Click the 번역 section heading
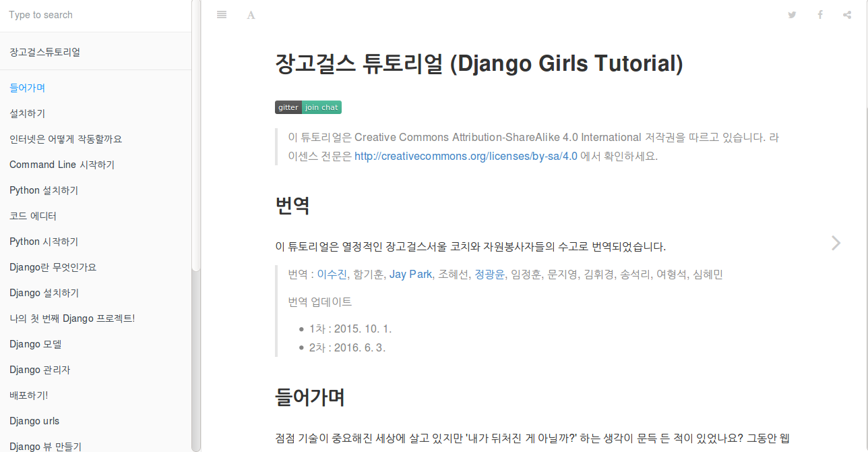The width and height of the screenshot is (868, 452). tap(292, 205)
